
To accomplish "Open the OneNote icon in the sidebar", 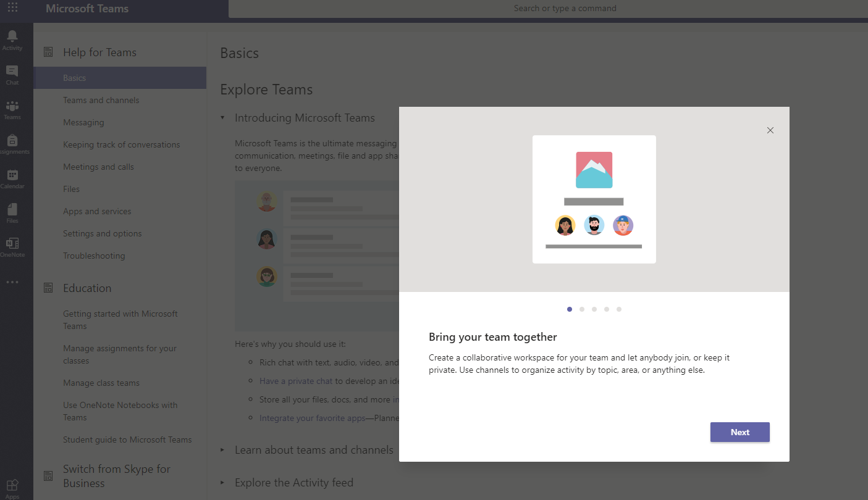I will pyautogui.click(x=12, y=243).
